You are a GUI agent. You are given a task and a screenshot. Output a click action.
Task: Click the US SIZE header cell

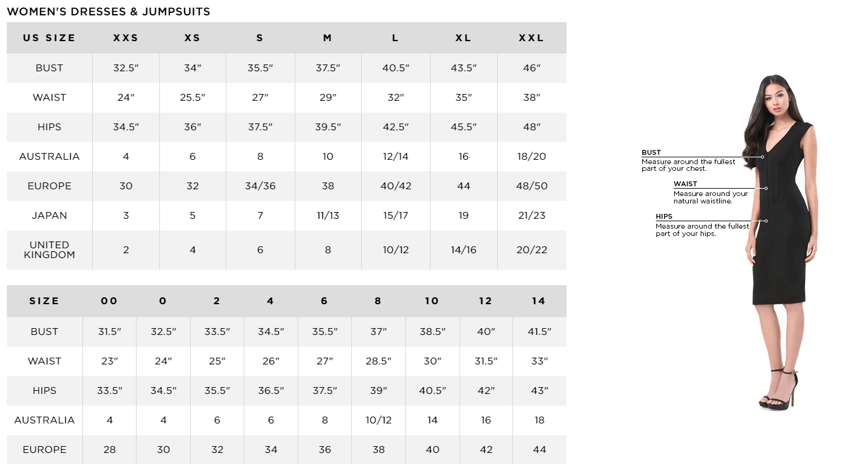pyautogui.click(x=49, y=38)
